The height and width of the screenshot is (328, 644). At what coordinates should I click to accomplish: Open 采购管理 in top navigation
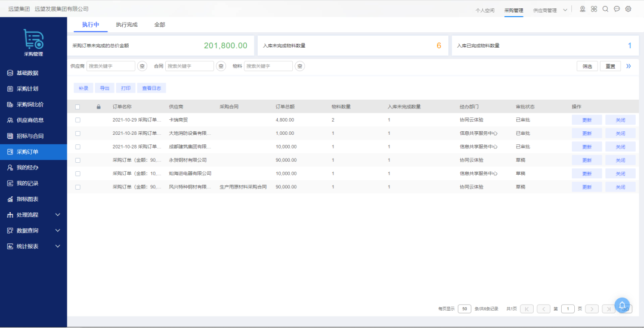click(x=514, y=10)
